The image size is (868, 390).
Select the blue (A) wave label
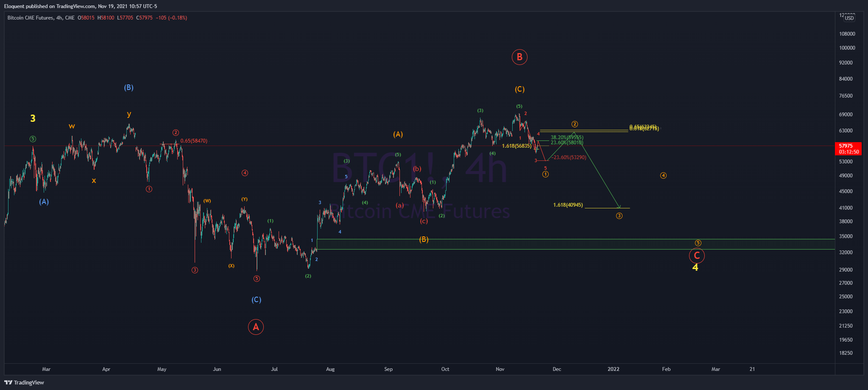tap(44, 202)
